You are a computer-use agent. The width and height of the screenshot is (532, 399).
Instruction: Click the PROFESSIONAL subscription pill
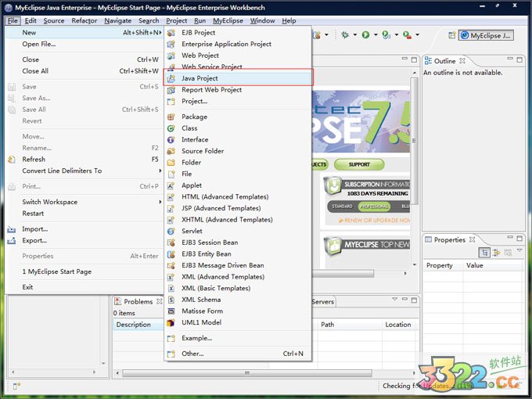tap(374, 207)
